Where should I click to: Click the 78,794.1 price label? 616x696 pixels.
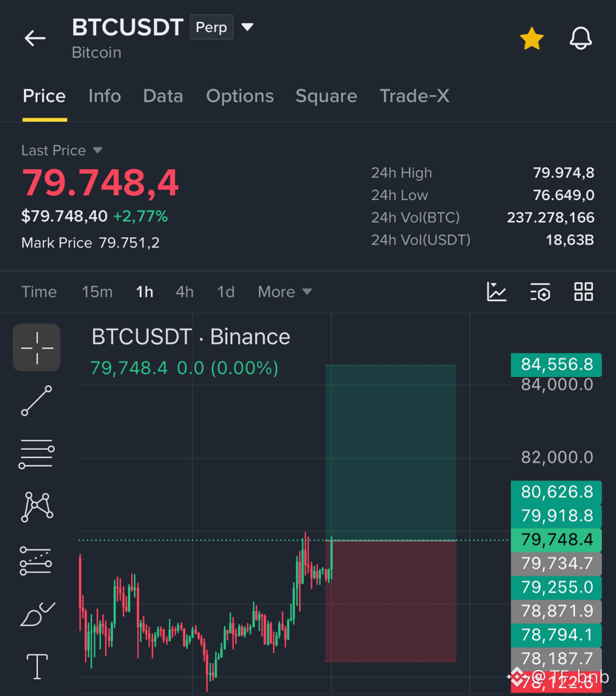point(556,635)
